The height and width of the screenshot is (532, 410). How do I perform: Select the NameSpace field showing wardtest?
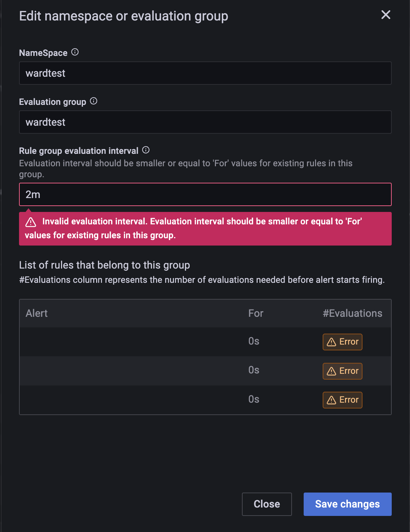tap(205, 73)
